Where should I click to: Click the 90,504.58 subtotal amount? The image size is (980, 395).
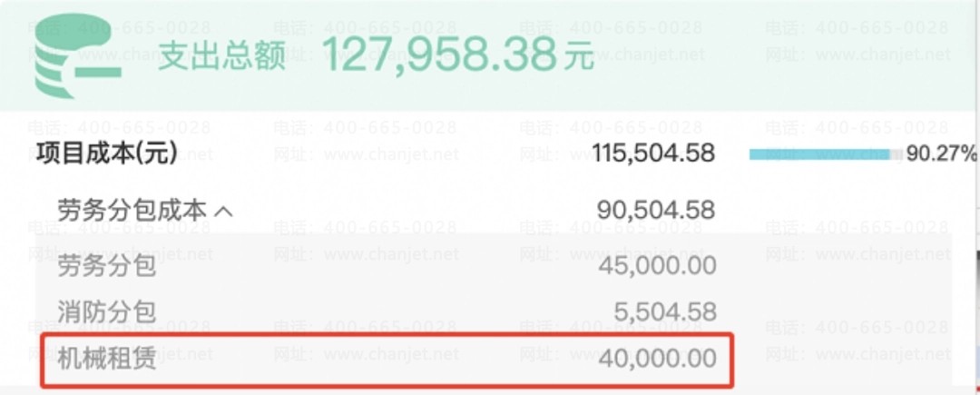tap(656, 211)
